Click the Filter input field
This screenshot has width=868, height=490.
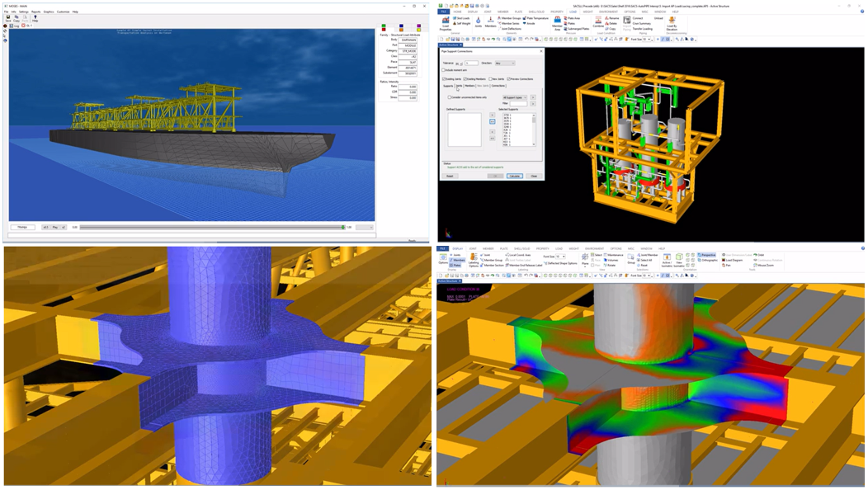point(518,104)
